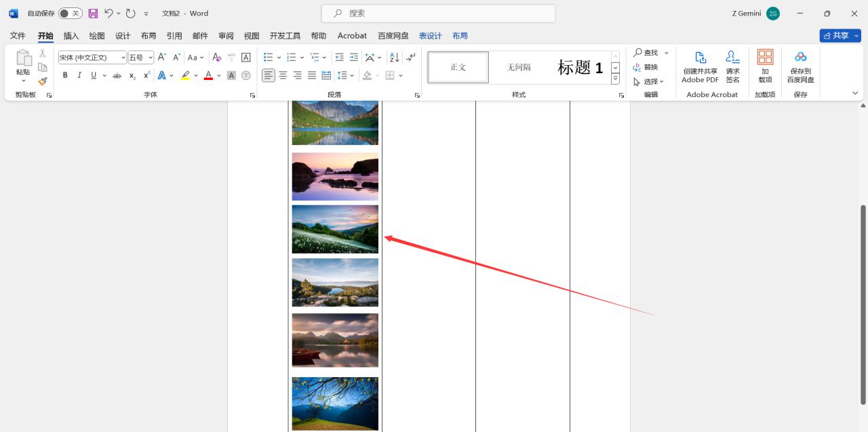Click the Redo icon in title bar
This screenshot has height=432, width=868.
131,13
